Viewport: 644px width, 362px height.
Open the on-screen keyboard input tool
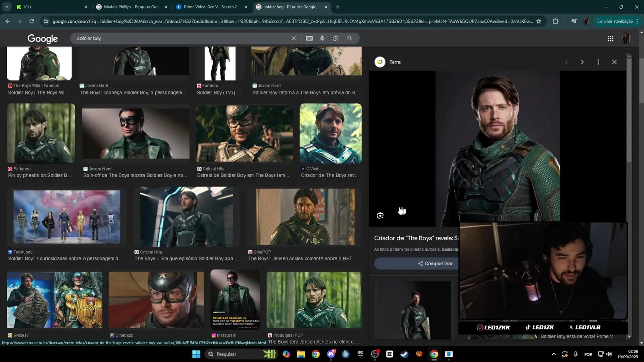309,38
